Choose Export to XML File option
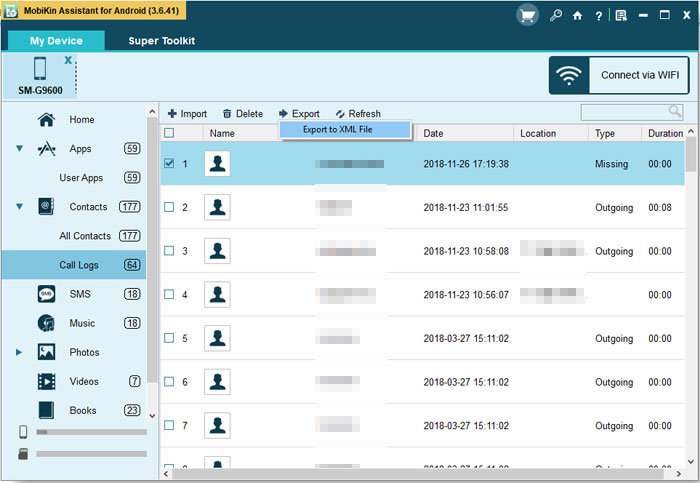Image resolution: width=700 pixels, height=483 pixels. (x=344, y=130)
